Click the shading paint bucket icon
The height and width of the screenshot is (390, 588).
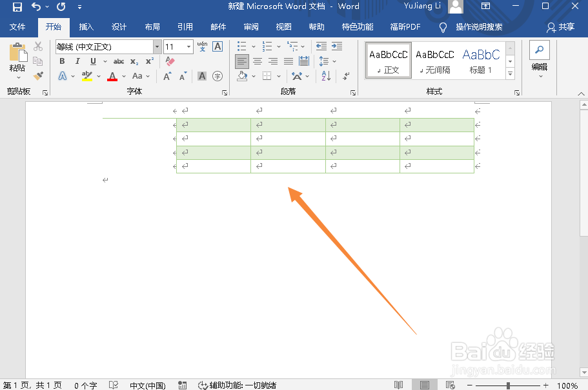click(242, 77)
